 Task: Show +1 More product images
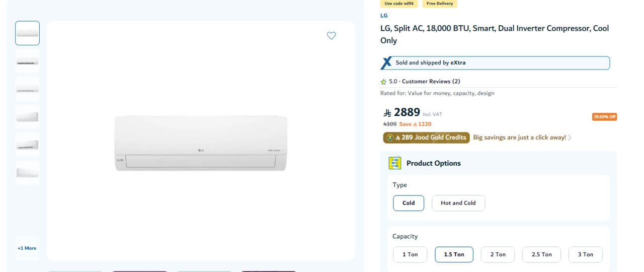pyautogui.click(x=27, y=248)
